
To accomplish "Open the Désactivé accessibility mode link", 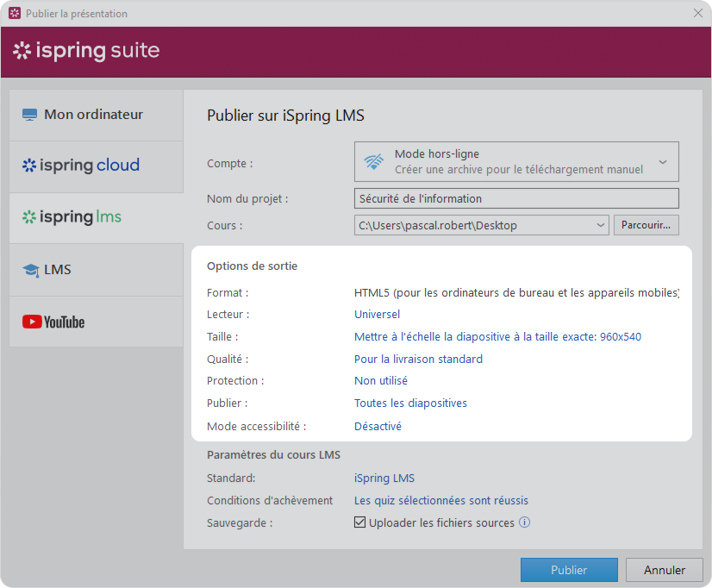I will [378, 426].
